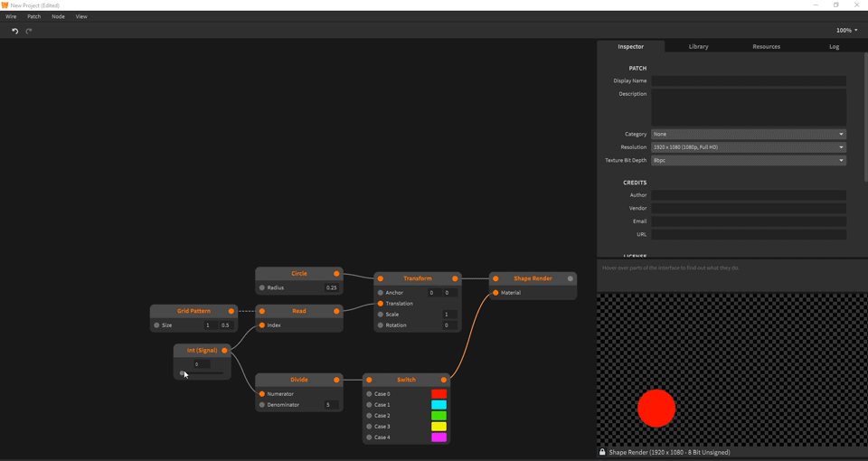Switch to the Library tab
The width and height of the screenshot is (868, 461).
click(698, 46)
